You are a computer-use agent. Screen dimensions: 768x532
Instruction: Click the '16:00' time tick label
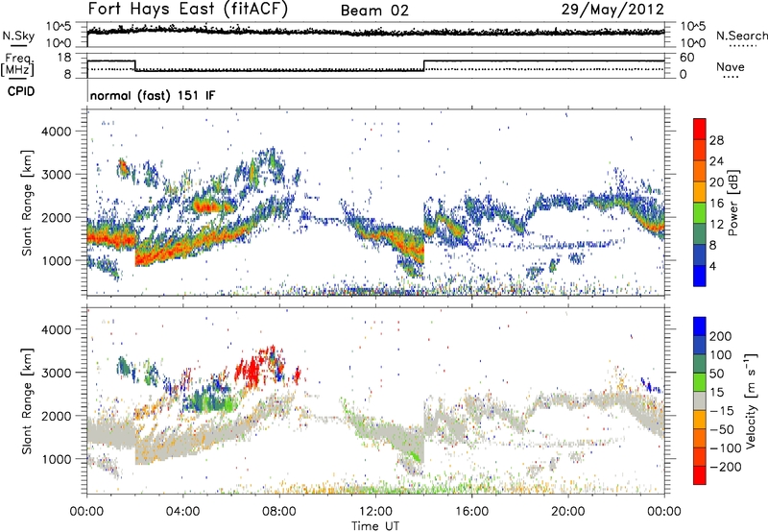point(471,512)
